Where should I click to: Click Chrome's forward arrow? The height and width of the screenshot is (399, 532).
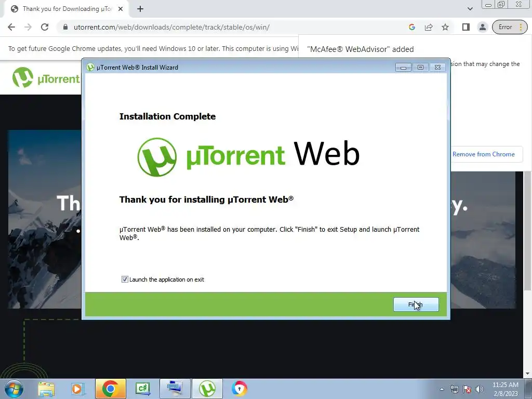[x=28, y=27]
